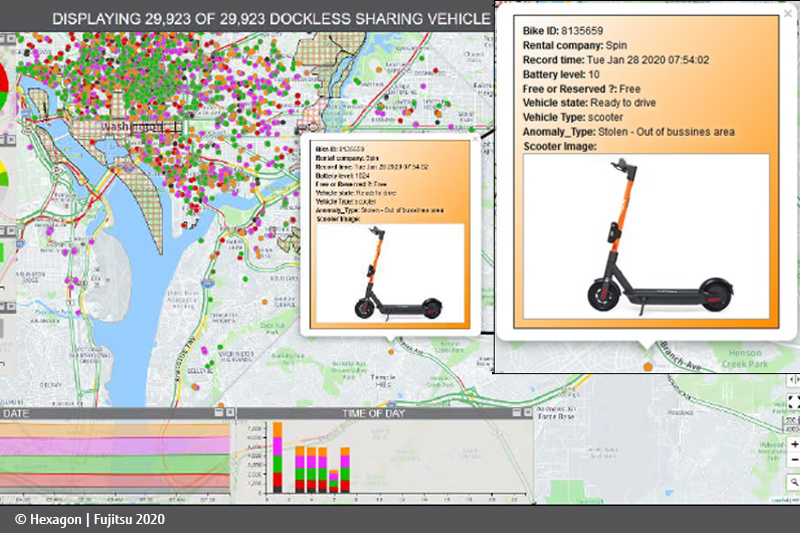Click the Washington label on the map

click(x=132, y=126)
